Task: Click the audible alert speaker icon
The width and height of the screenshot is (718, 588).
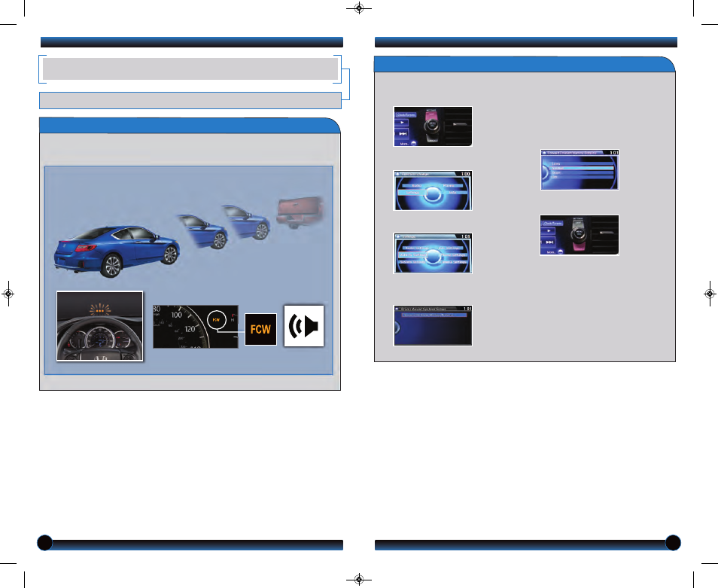Action: click(304, 326)
